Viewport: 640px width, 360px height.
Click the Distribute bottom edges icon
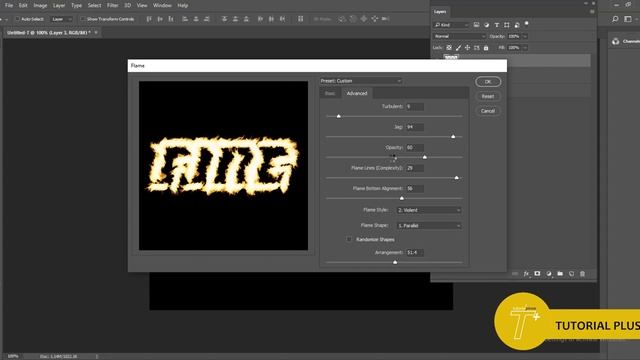tap(246, 19)
